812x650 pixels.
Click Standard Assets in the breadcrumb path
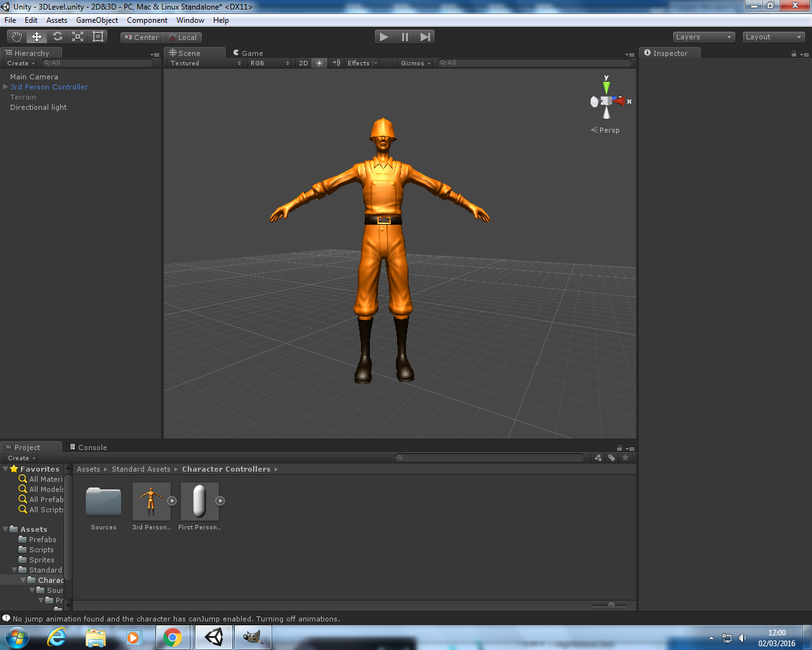pyautogui.click(x=140, y=468)
